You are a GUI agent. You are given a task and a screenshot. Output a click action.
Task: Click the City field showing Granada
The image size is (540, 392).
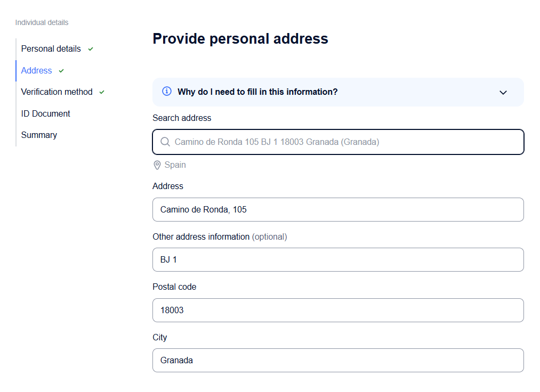(338, 361)
